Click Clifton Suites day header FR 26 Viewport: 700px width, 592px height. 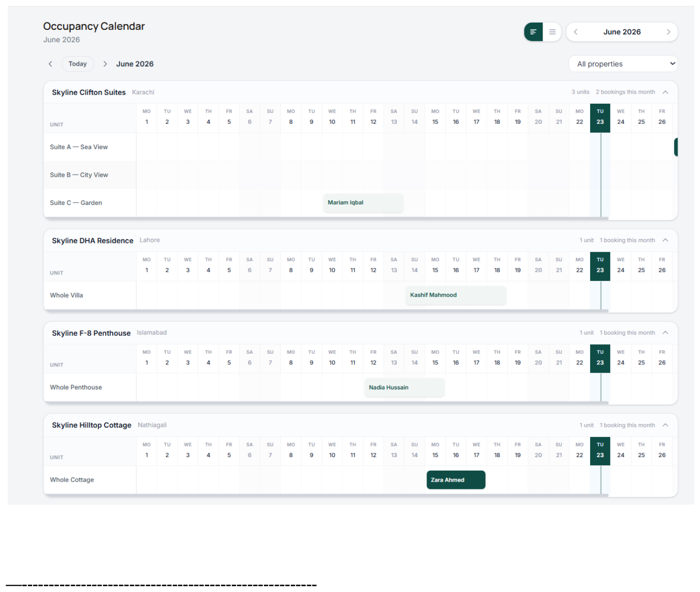[x=662, y=117]
